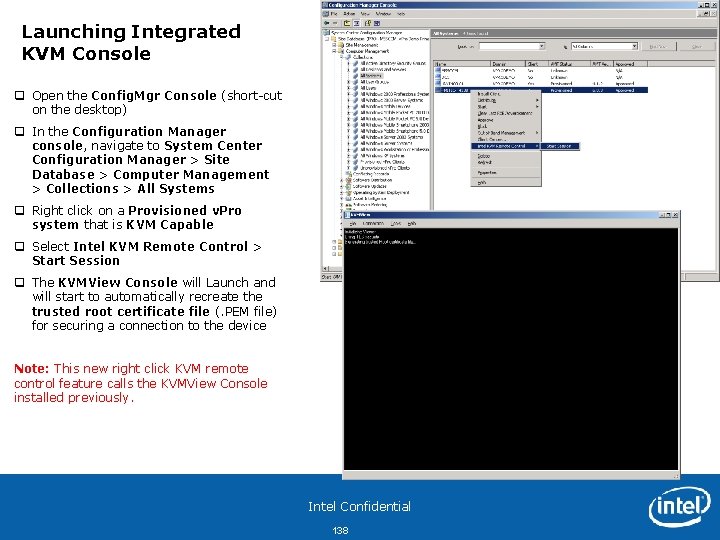Click the Tools menu in KVMView window

pos(395,223)
